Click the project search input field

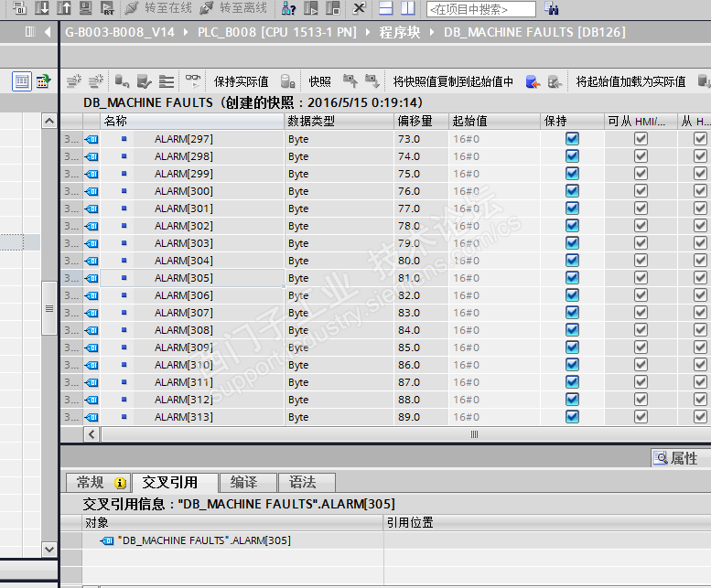coord(481,9)
